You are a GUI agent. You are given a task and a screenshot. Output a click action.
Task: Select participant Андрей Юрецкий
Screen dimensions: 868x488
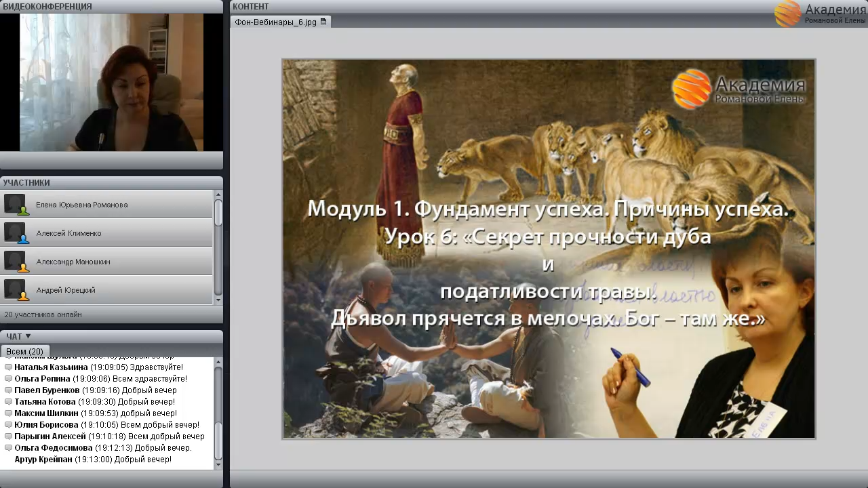point(107,289)
